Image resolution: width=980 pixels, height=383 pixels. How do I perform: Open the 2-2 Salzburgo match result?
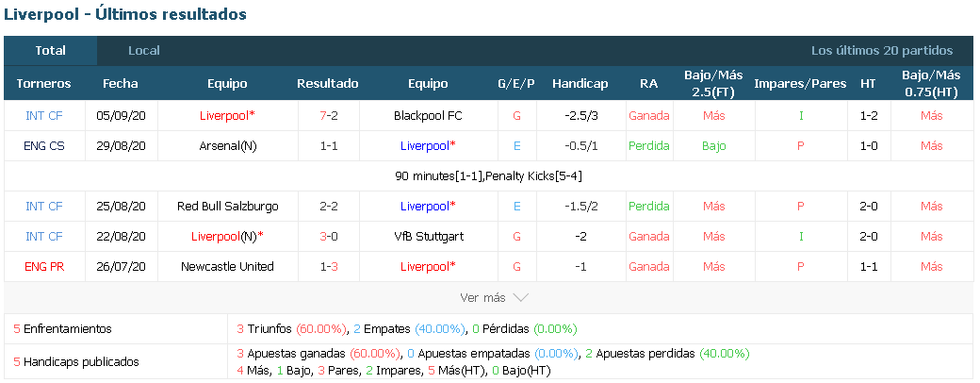point(328,206)
